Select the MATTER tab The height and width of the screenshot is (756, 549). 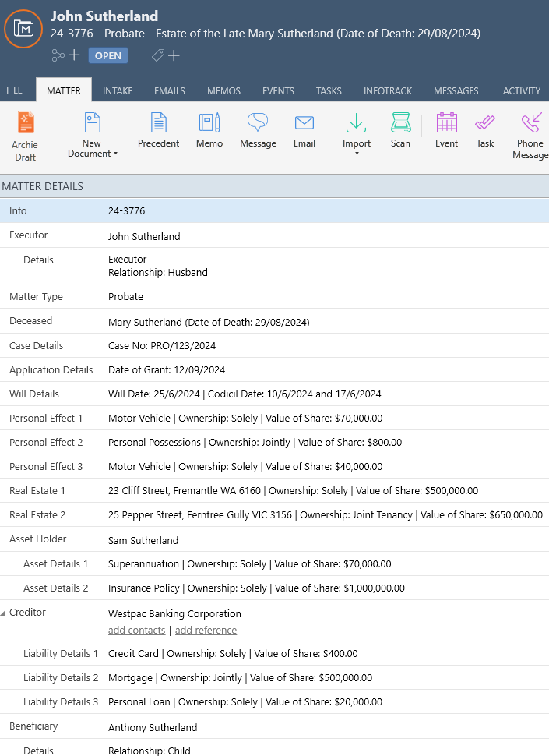[64, 90]
